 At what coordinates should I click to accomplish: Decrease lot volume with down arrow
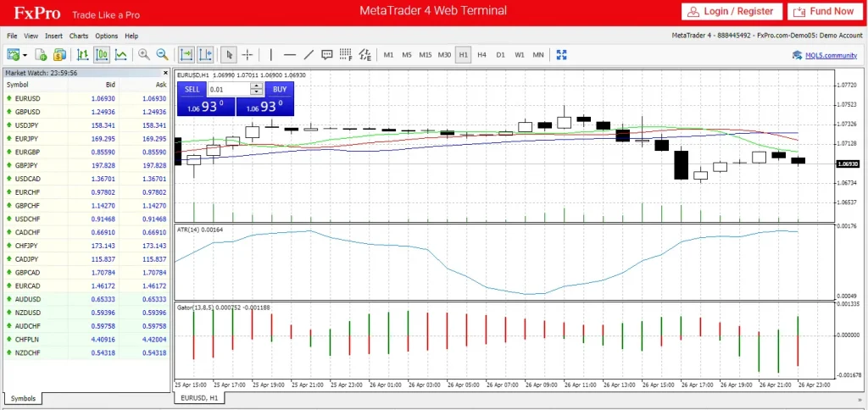pyautogui.click(x=257, y=92)
